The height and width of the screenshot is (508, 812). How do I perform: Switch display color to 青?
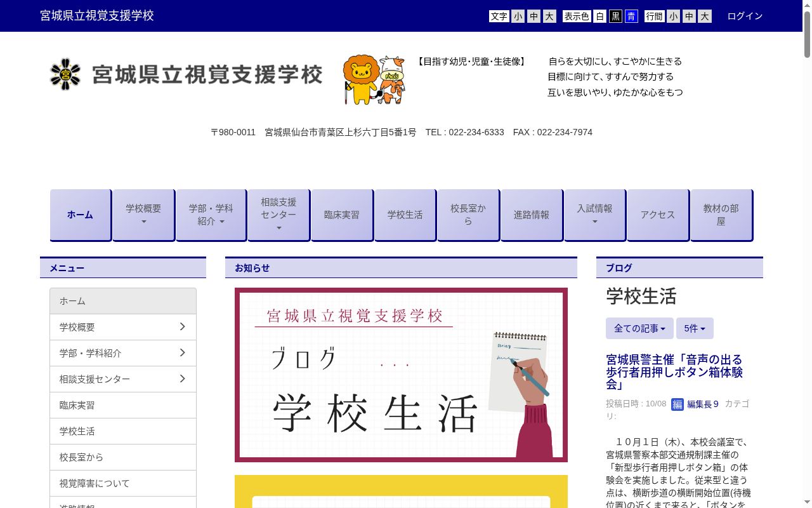tap(631, 17)
